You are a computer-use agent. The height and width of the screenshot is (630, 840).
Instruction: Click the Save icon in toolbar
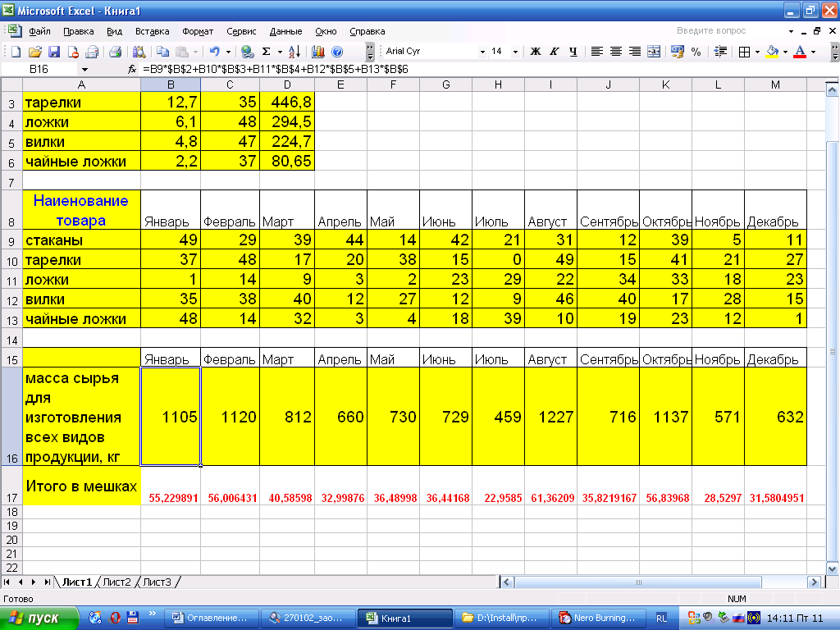point(53,52)
